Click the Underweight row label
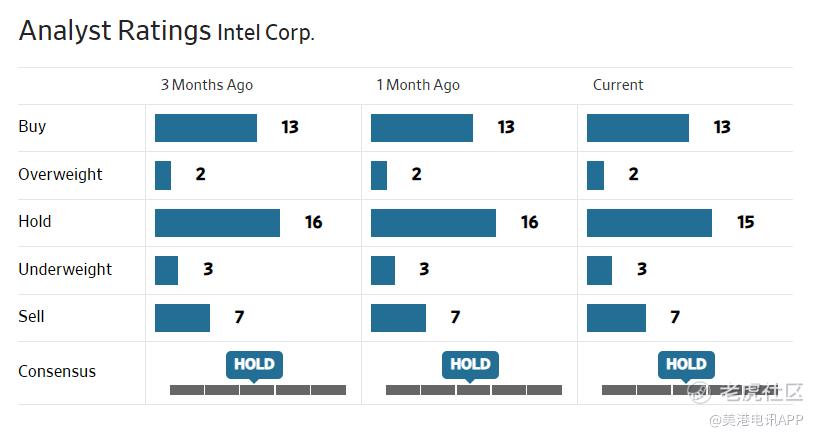The width and height of the screenshot is (819, 439). [x=65, y=269]
